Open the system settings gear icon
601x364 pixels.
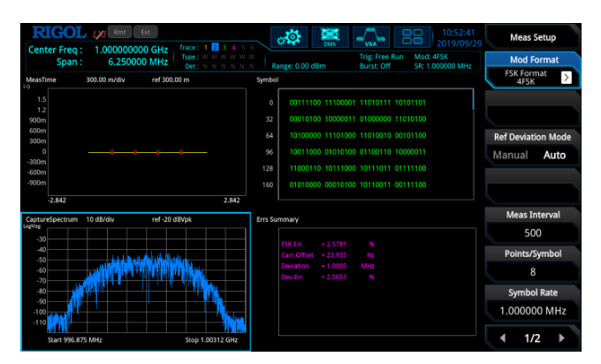[x=289, y=37]
